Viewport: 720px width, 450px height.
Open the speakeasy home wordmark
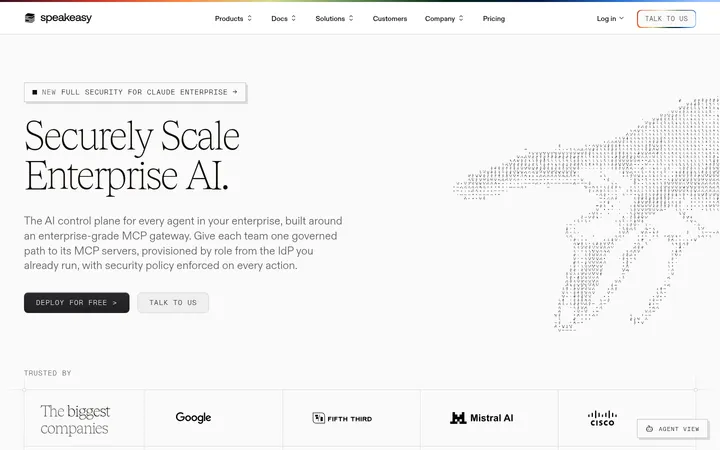[x=66, y=18]
